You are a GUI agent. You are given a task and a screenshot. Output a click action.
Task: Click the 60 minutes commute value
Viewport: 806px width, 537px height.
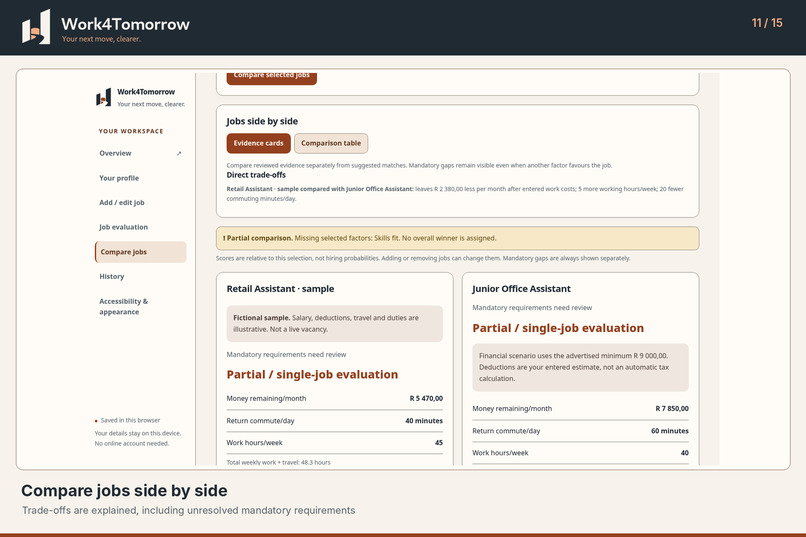[x=670, y=431]
